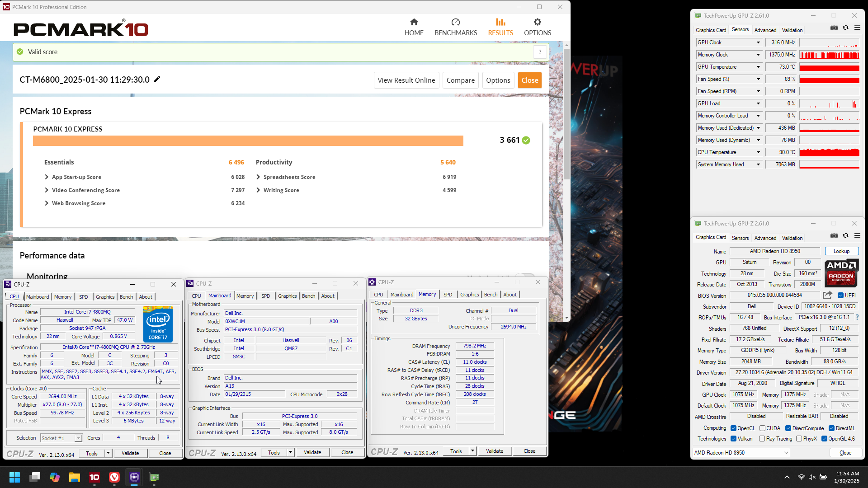The height and width of the screenshot is (488, 868).
Task: Expand Spreadsheets Score details
Action: click(258, 177)
